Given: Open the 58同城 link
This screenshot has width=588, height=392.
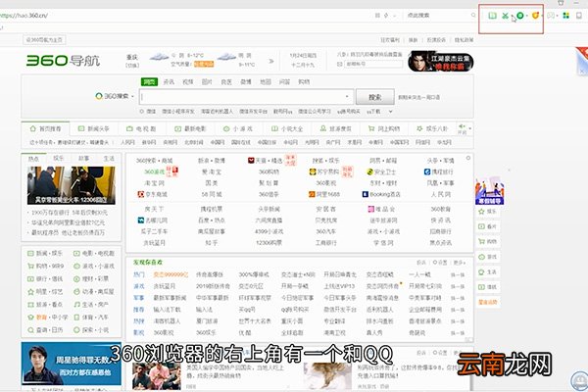Looking at the screenshot, I should tap(211, 194).
